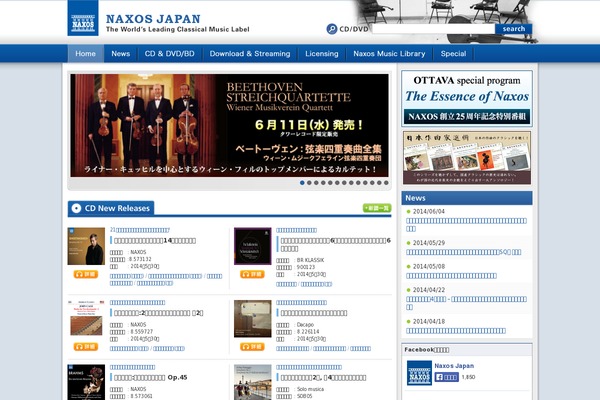Open the OTTAVA Essence of Naxos banner
This screenshot has width=600, height=400.
467,98
